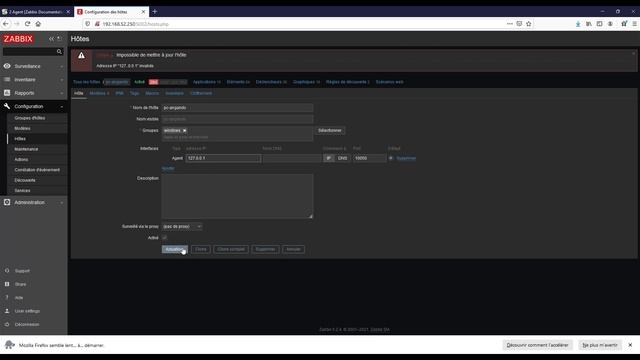Click the Aide question-mark icon
The width and height of the screenshot is (640, 360).
7,298
